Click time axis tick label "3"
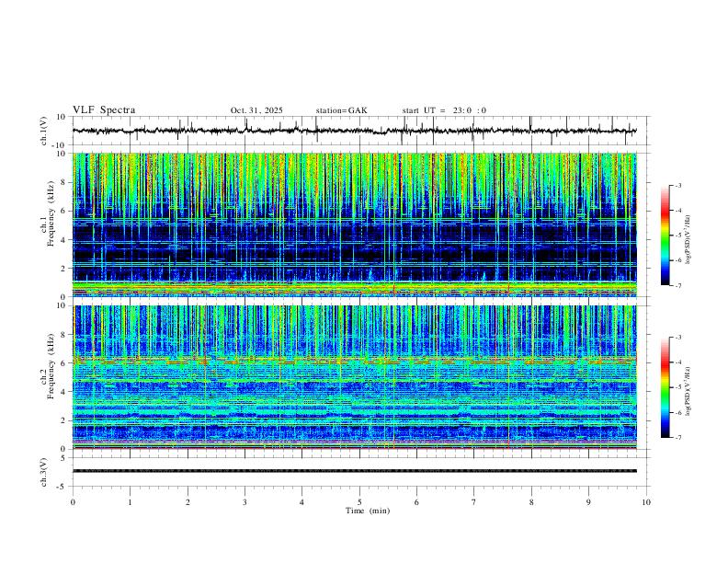 pos(245,502)
